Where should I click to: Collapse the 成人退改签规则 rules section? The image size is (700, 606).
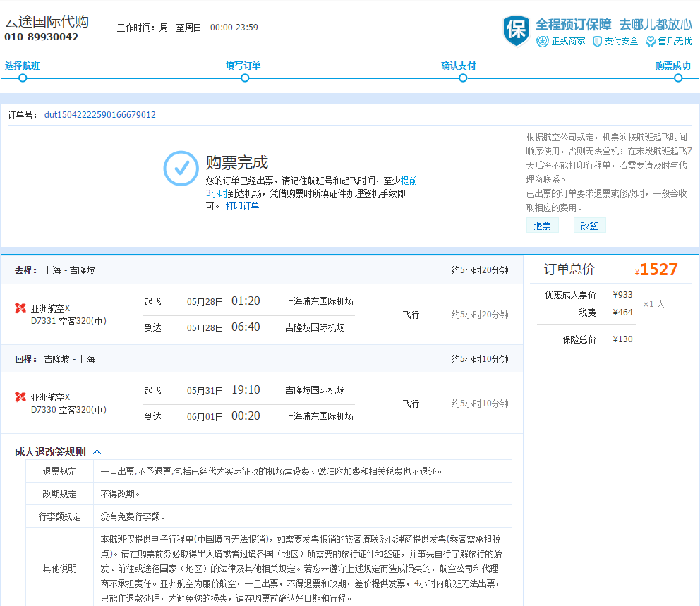pyautogui.click(x=97, y=452)
